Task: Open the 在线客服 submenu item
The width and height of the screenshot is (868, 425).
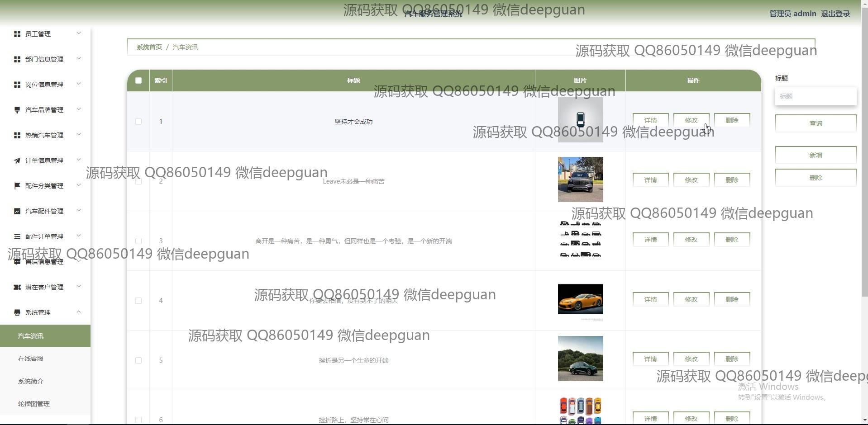Action: 45,359
